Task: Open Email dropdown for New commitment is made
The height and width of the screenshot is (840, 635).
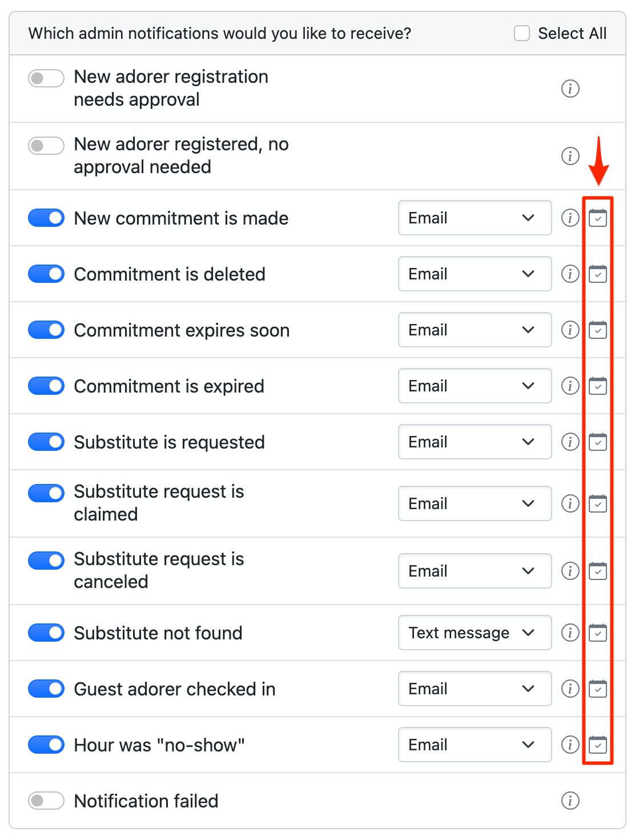Action: tap(475, 218)
